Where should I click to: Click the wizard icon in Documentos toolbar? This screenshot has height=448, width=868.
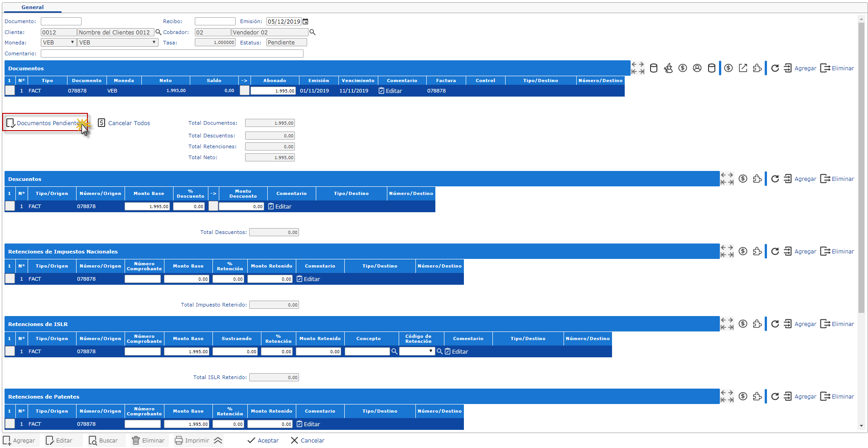click(668, 68)
